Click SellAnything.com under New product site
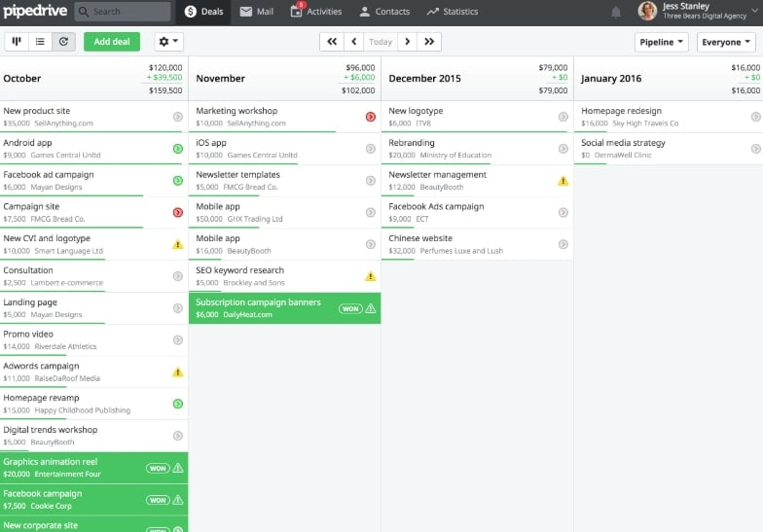This screenshot has height=532, width=763. [x=64, y=124]
